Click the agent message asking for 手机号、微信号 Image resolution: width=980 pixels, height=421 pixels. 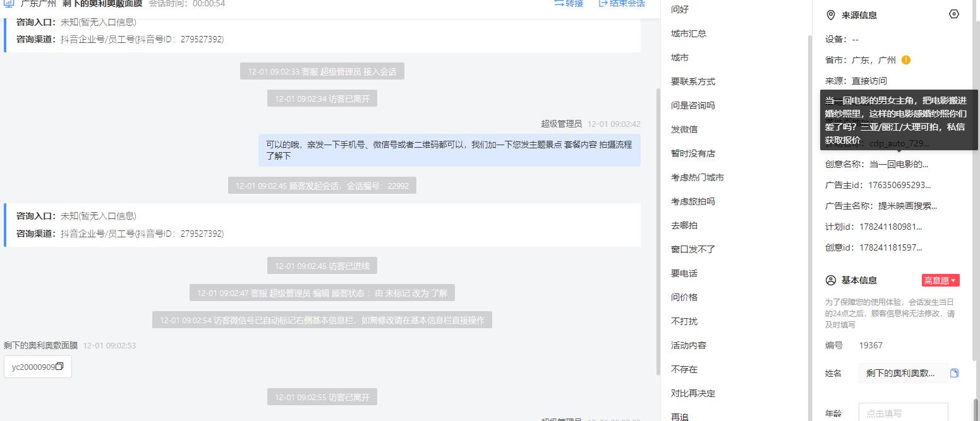pos(449,150)
